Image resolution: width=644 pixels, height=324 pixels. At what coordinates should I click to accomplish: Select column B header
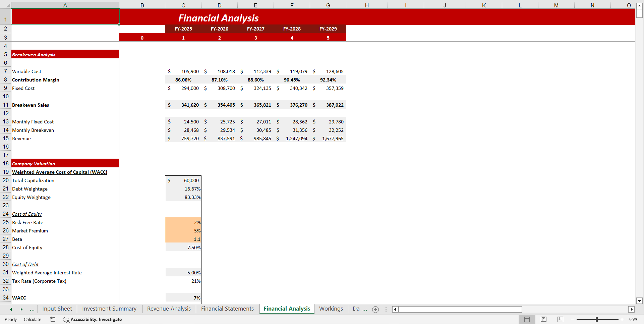[x=142, y=5]
